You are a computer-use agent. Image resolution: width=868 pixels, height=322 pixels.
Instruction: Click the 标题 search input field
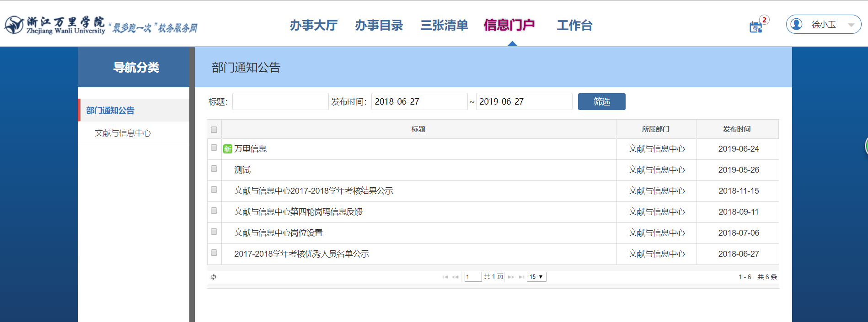280,101
